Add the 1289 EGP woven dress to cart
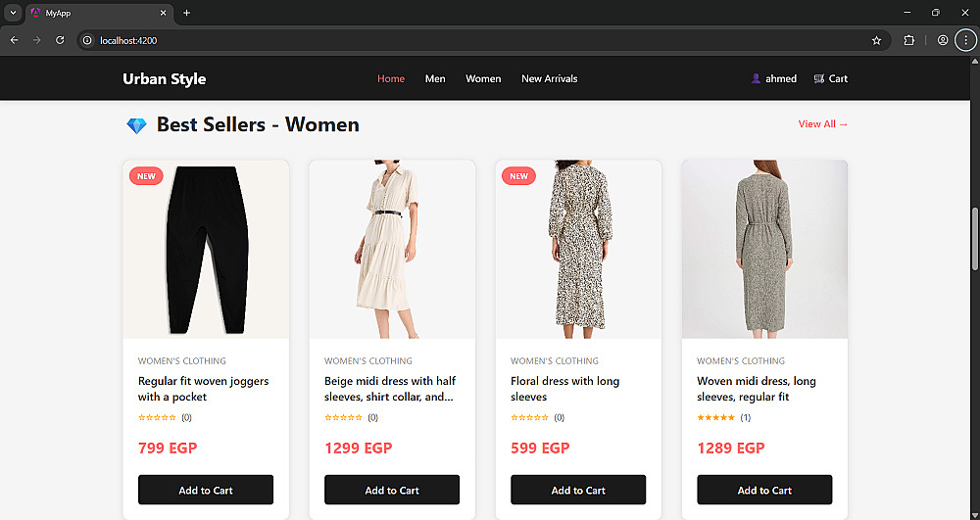Screen dimensions: 980x520 coord(764,490)
